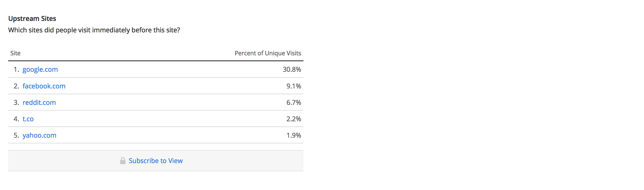Visit the reddit.com link in row three
644x190 pixels.
tap(39, 102)
